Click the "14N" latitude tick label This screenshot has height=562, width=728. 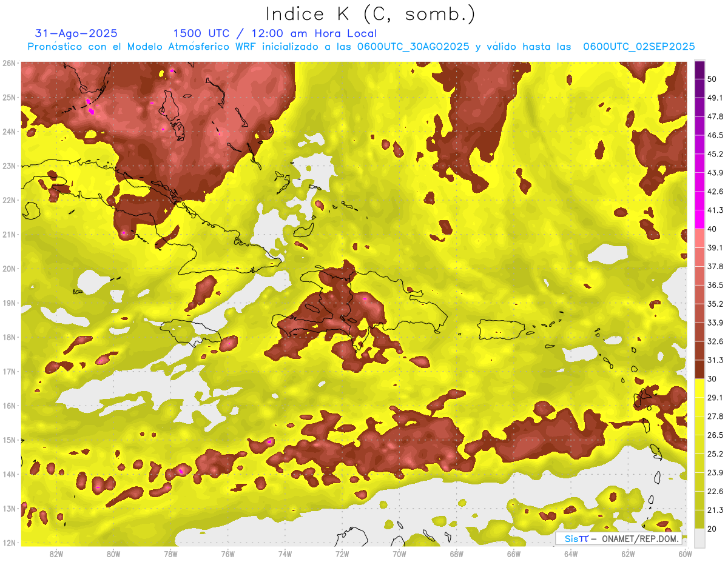8,474
